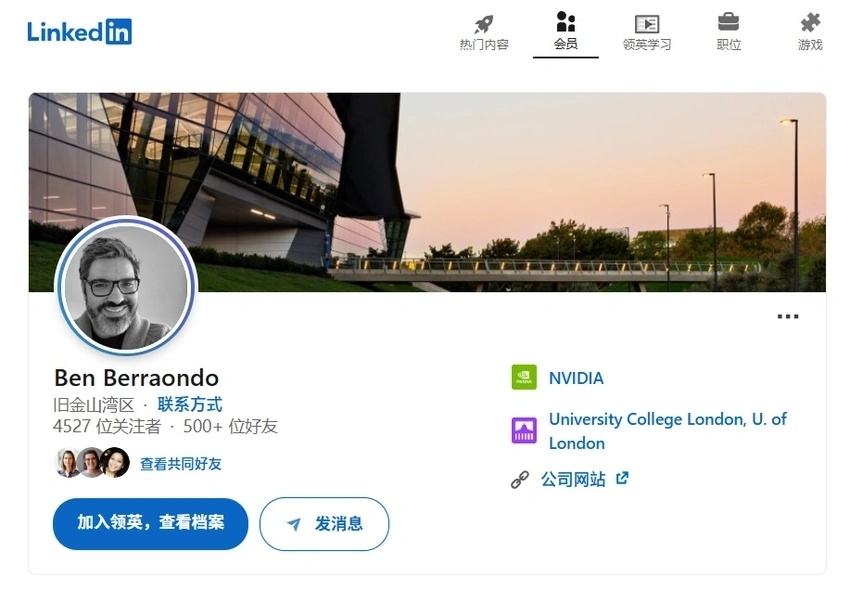
Task: Open the NVIDIA company link
Action: pyautogui.click(x=576, y=378)
